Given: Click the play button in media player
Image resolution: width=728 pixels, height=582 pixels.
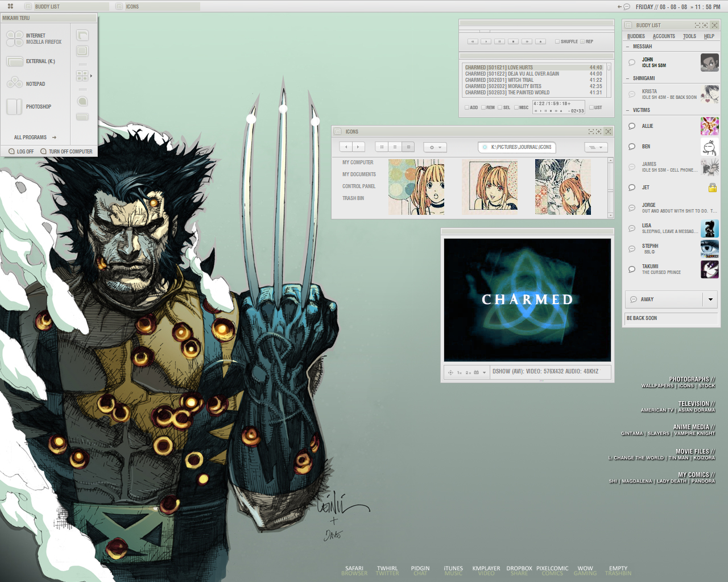Looking at the screenshot, I should [x=486, y=41].
